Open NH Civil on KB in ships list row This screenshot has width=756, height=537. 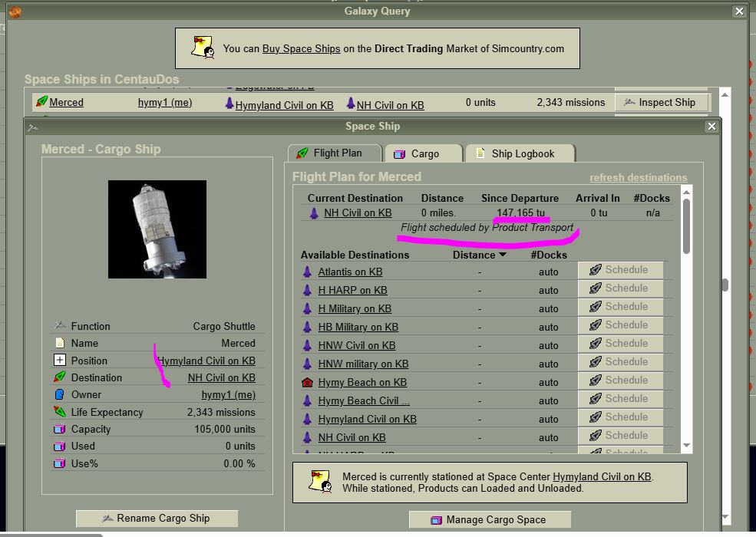click(x=390, y=105)
